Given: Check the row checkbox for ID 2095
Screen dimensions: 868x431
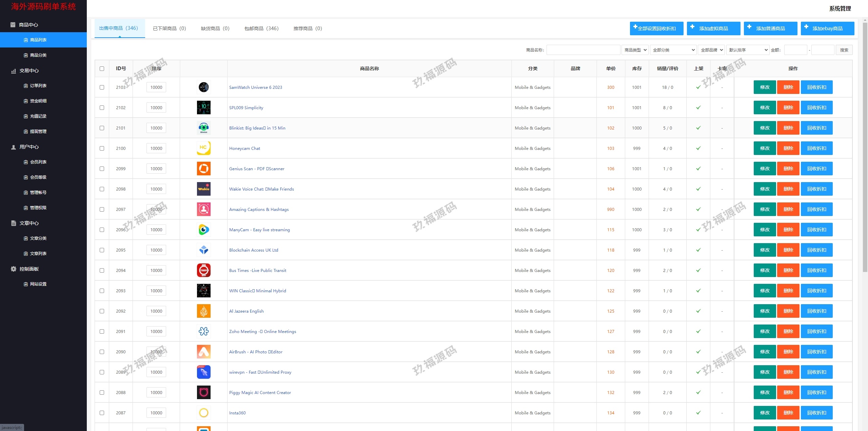Looking at the screenshot, I should click(x=102, y=250).
